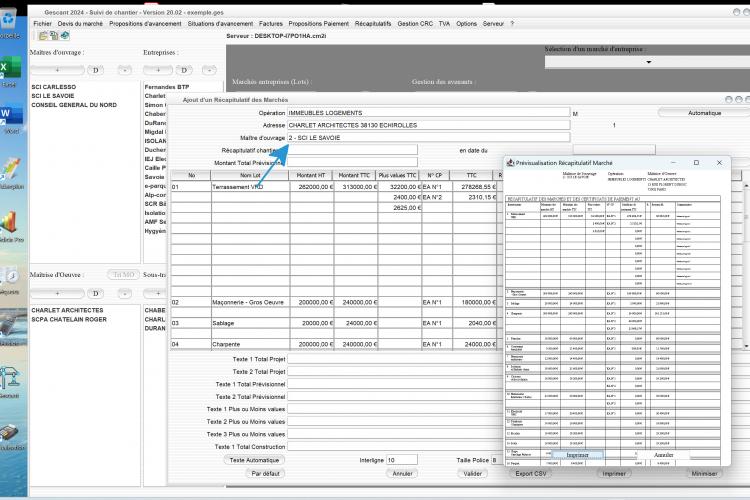The height and width of the screenshot is (500, 750).
Task: Expand the marché d'entreprise selection dropdown
Action: [648, 62]
